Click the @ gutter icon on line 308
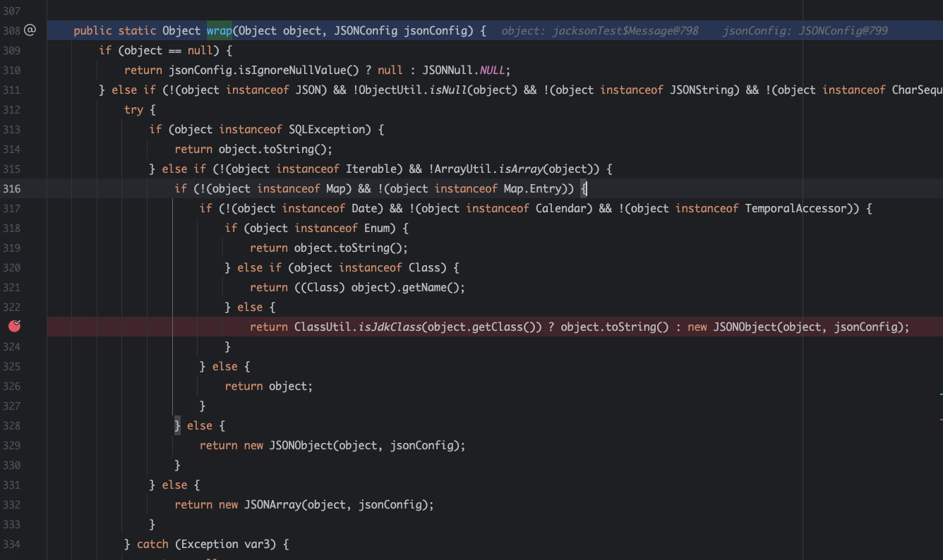This screenshot has height=560, width=943. pos(30,30)
